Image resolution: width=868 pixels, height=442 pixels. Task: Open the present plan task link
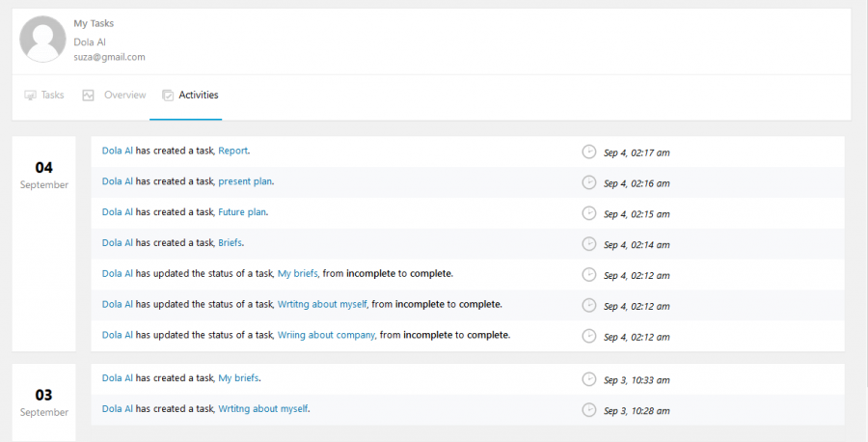tap(245, 181)
